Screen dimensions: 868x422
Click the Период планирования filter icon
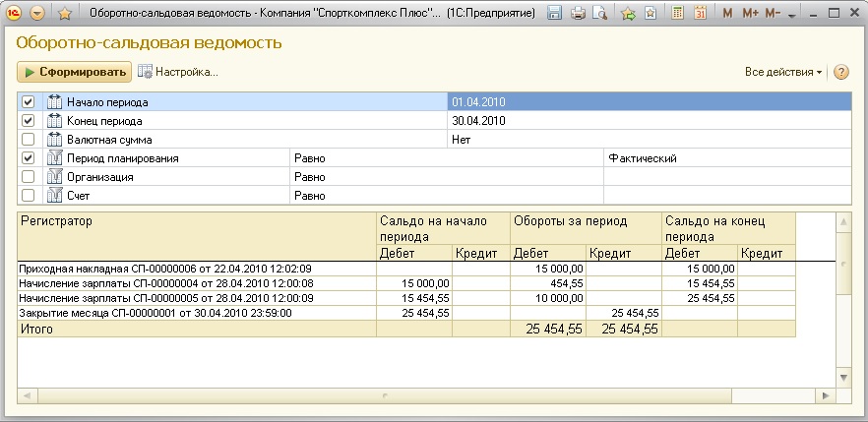click(x=55, y=158)
